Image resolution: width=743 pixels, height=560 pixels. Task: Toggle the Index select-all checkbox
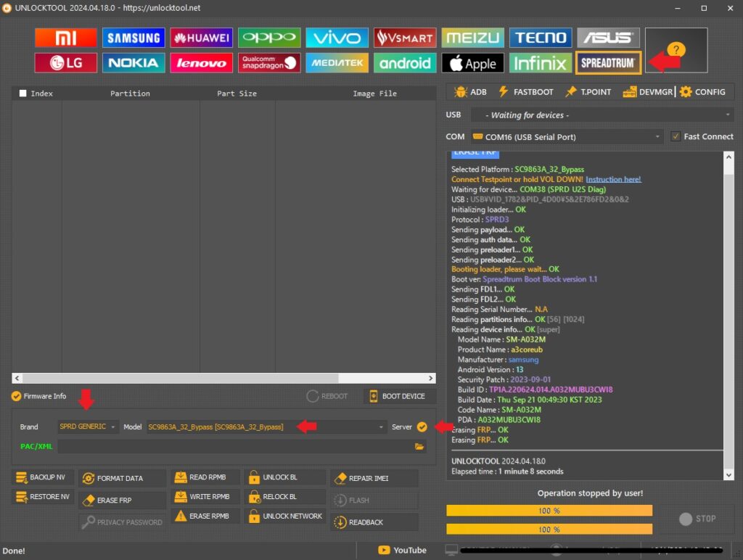pos(23,94)
